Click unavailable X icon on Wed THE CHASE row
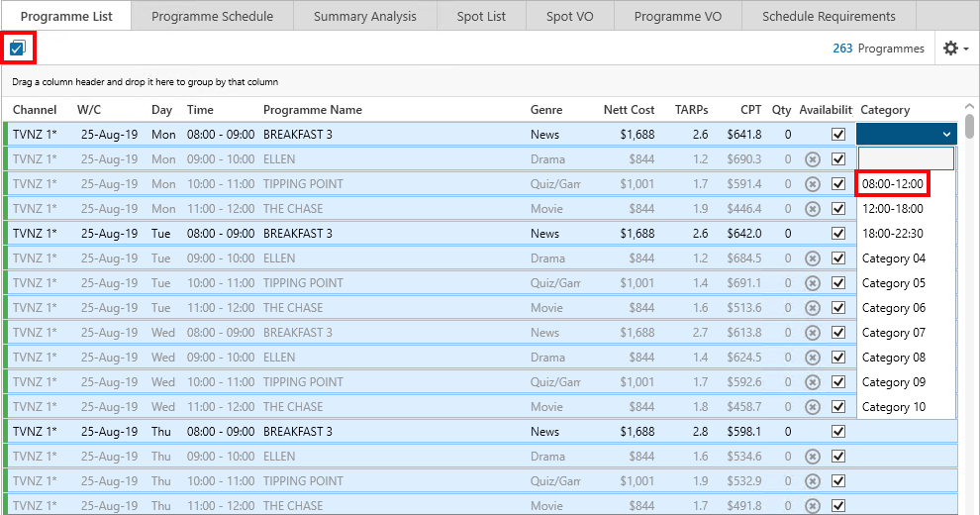 point(812,407)
